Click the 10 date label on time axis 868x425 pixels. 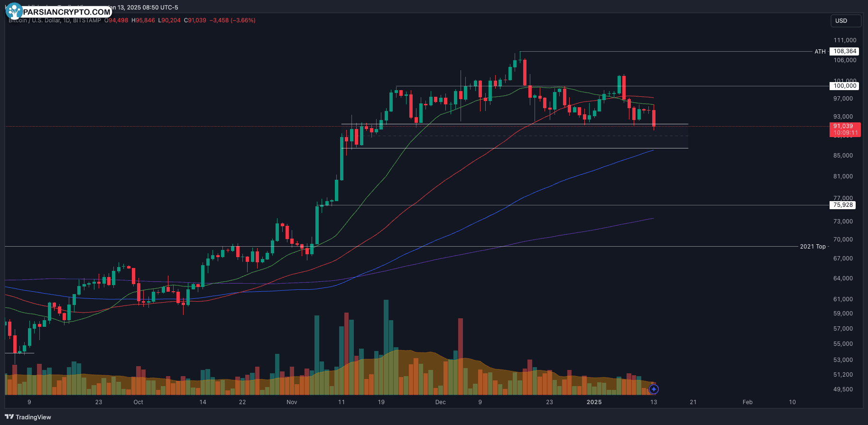pos(792,402)
